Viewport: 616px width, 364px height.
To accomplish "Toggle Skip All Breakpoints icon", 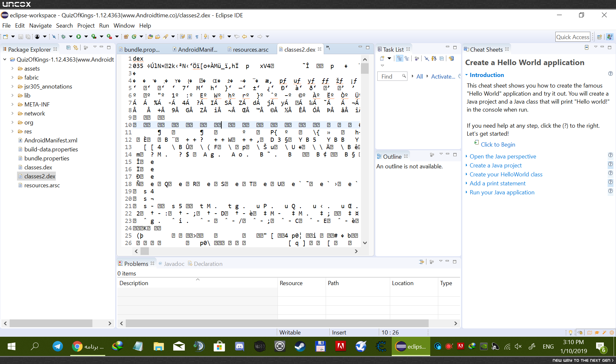I will pos(54,37).
